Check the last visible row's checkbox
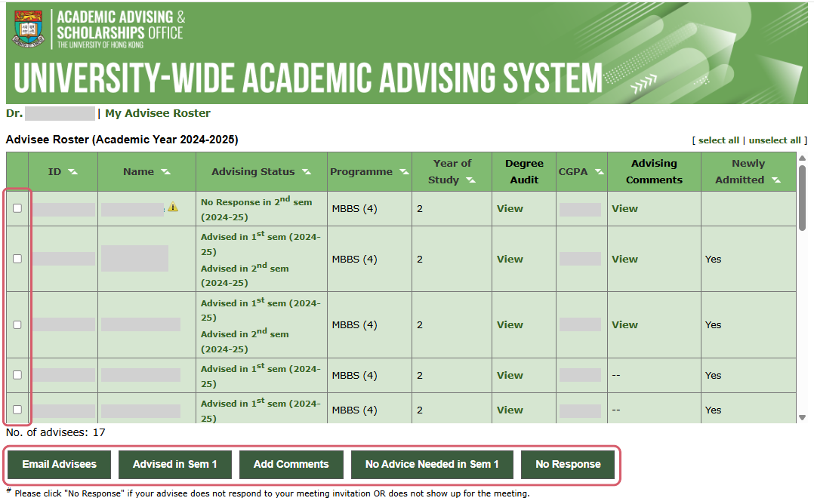814x504 pixels. coord(17,409)
